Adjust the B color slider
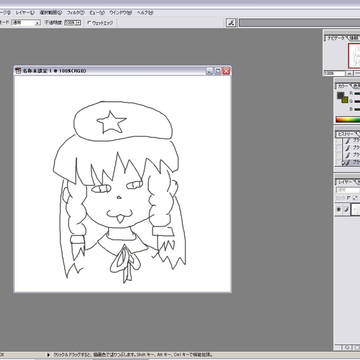 (357, 109)
